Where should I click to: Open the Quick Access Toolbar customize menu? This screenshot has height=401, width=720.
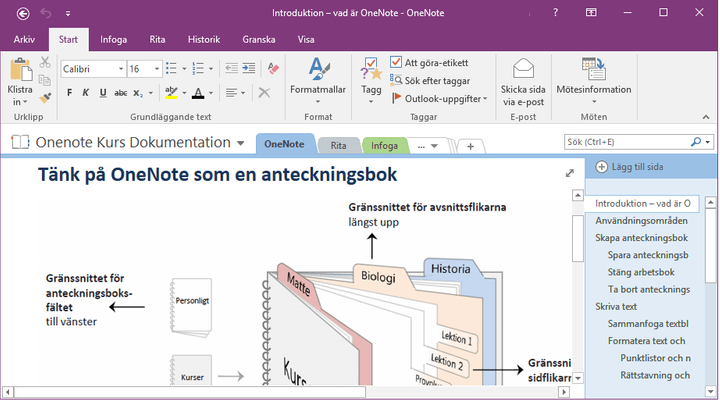(68, 14)
